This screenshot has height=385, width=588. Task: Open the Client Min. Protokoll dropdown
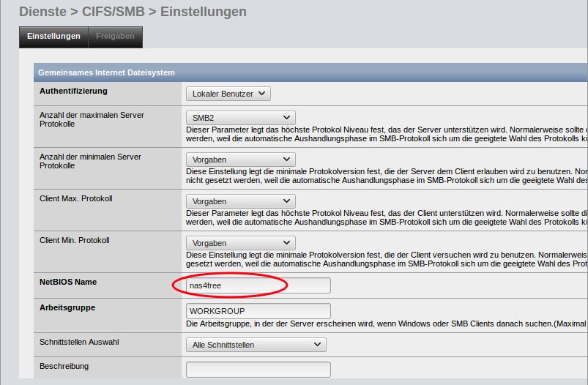click(x=240, y=243)
